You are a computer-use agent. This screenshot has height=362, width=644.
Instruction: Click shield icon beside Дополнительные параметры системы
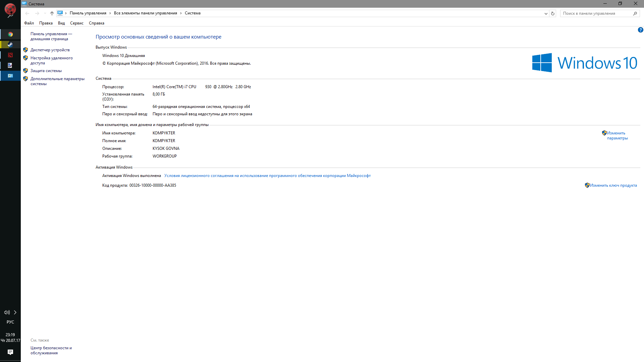[25, 79]
